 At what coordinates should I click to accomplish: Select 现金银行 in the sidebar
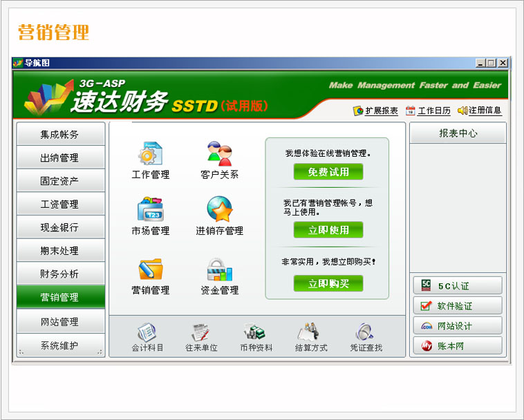tap(61, 227)
